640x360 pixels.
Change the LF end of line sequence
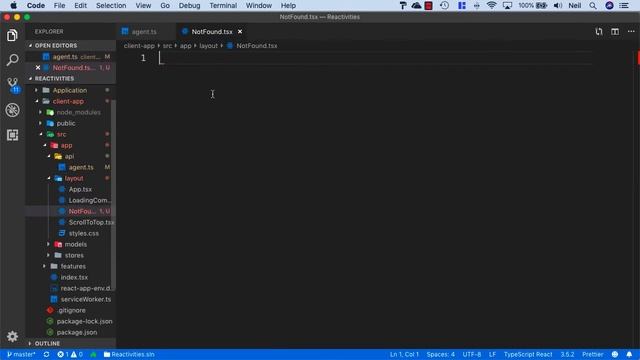click(492, 354)
